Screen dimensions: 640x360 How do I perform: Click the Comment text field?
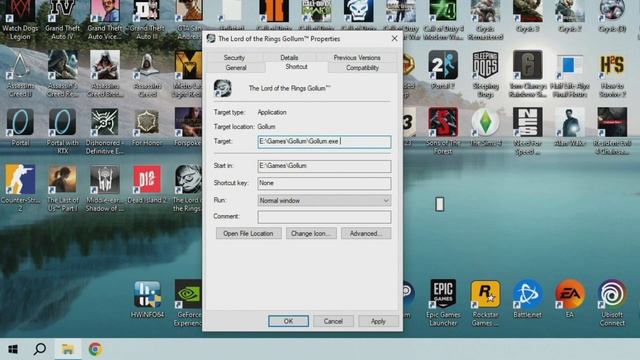(324, 217)
